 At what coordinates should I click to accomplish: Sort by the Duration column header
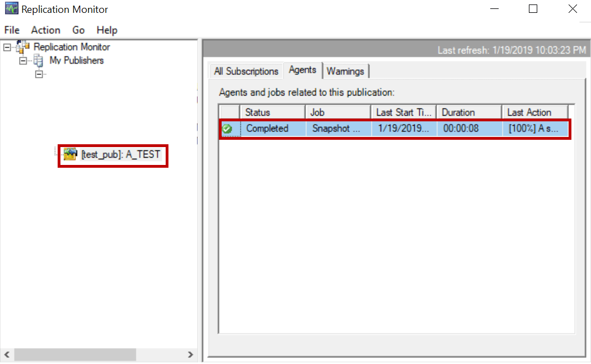click(468, 111)
